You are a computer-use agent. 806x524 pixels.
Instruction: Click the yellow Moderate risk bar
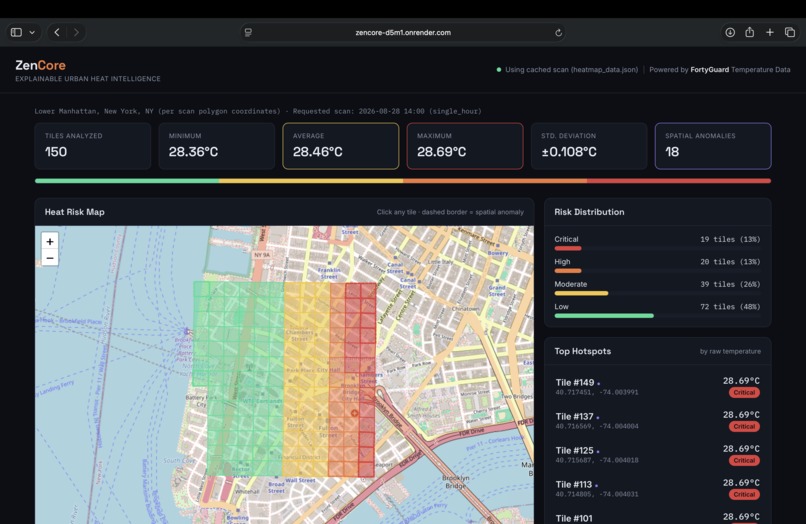[x=581, y=293]
